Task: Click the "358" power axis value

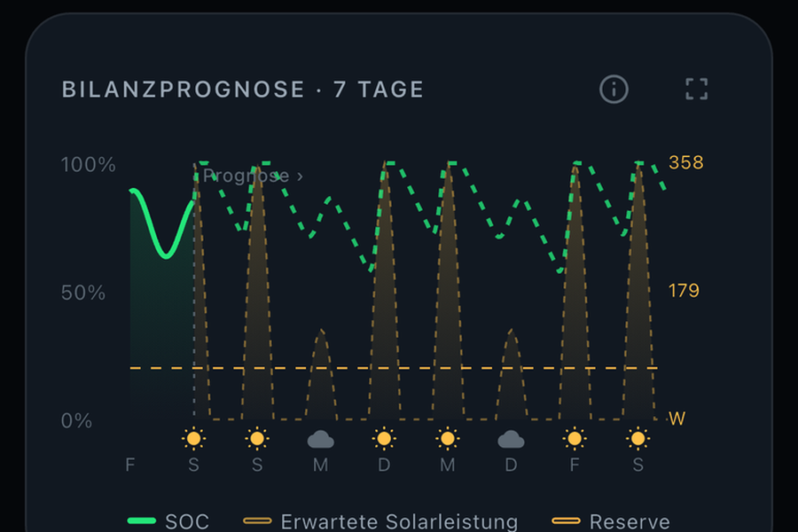Action: (685, 162)
